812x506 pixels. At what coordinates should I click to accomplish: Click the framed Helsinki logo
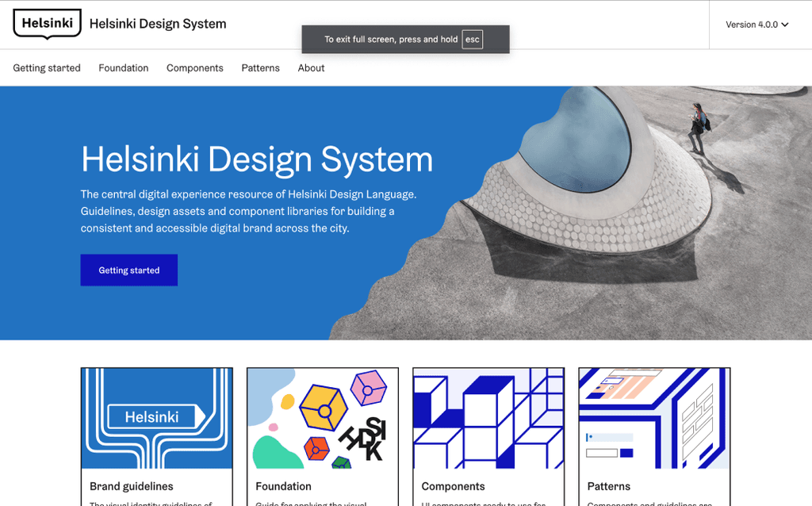pos(46,24)
